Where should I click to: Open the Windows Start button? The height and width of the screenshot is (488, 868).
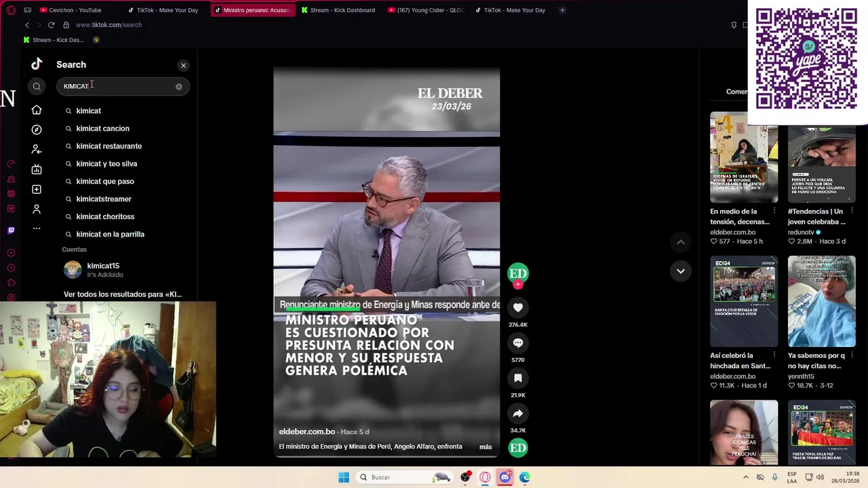(x=344, y=477)
